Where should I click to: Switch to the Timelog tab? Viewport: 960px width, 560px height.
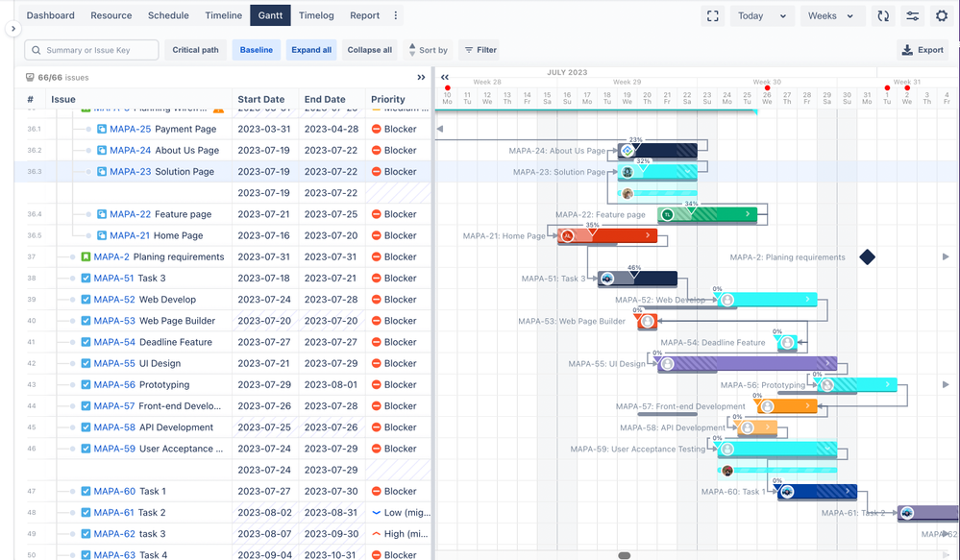pos(318,14)
